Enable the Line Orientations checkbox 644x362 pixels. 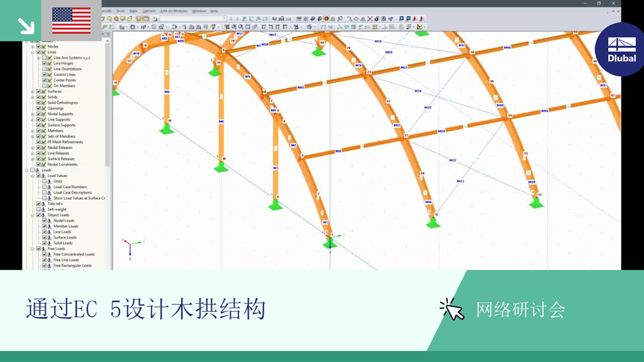[45, 69]
